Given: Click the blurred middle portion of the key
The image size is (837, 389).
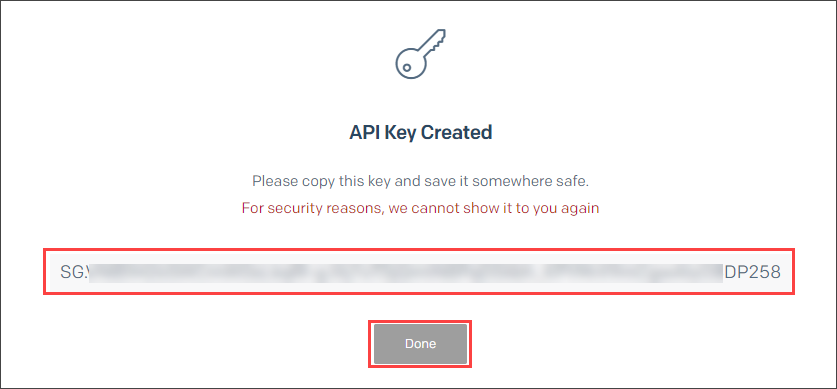Looking at the screenshot, I should coord(406,272).
